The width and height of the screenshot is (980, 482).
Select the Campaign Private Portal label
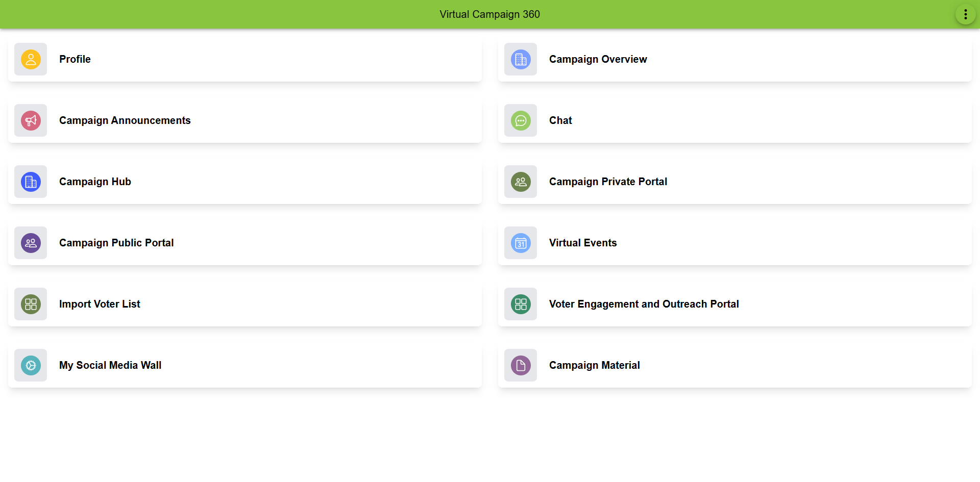click(608, 182)
